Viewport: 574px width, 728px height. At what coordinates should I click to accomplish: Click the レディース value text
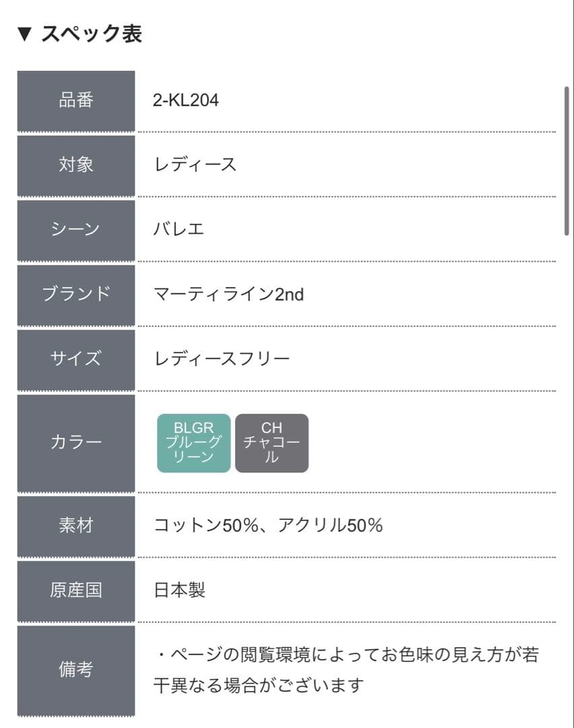point(195,164)
